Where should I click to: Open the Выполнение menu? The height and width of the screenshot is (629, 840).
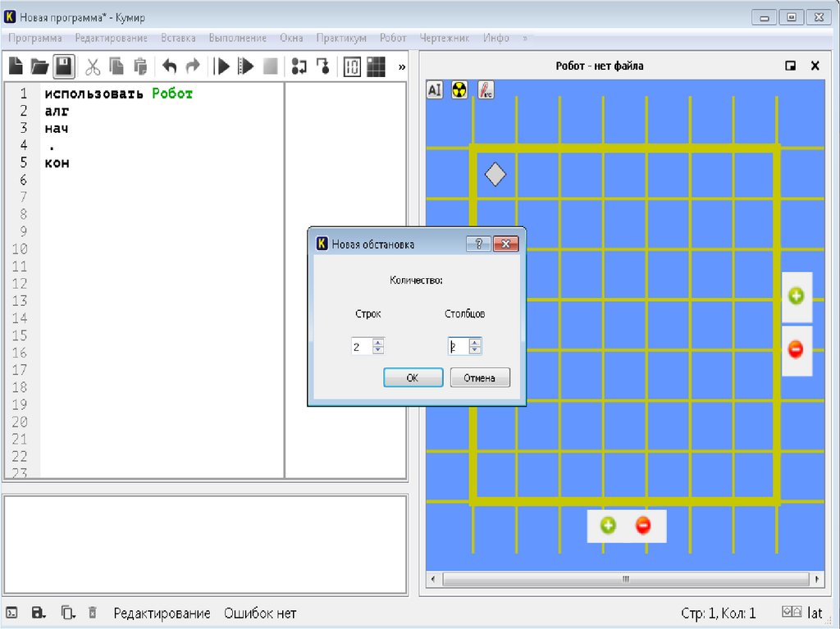click(237, 38)
